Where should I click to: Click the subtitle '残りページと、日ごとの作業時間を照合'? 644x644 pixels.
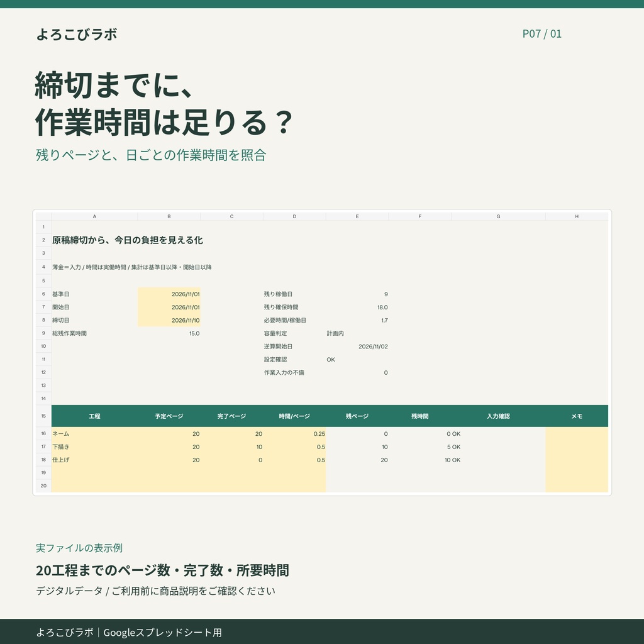(151, 155)
